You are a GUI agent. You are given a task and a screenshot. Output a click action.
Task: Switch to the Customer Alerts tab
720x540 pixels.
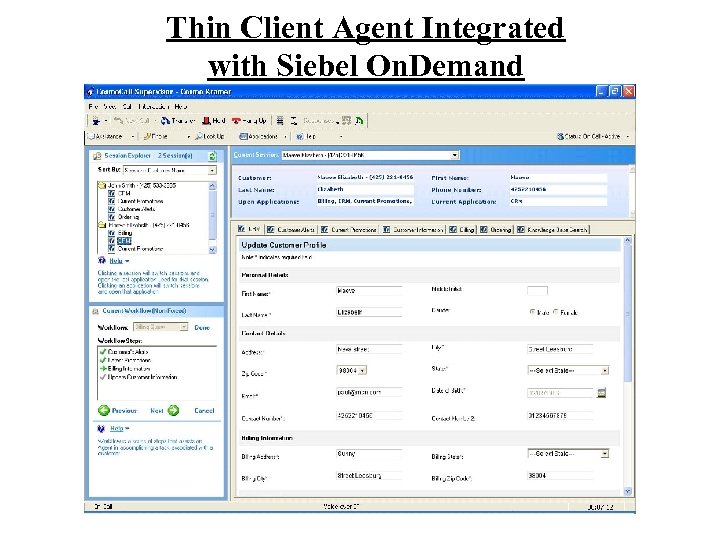pos(291,229)
